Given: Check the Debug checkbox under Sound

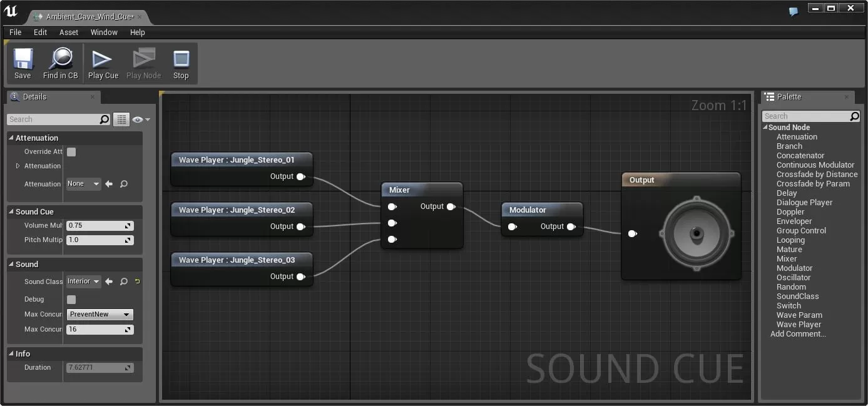Looking at the screenshot, I should click(71, 299).
